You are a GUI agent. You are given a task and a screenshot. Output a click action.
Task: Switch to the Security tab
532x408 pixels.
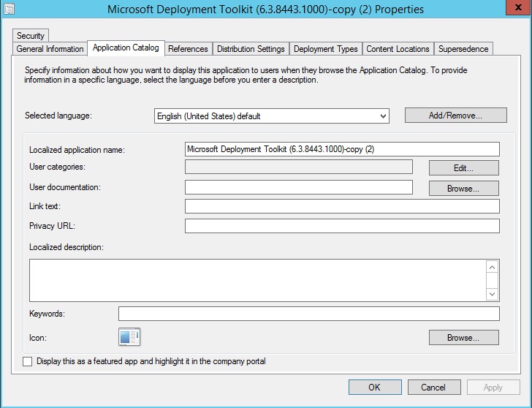point(31,35)
